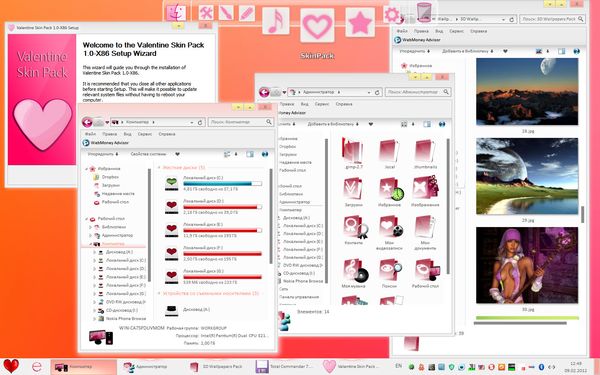Toggle preview pane in Компьютер window

click(250, 154)
